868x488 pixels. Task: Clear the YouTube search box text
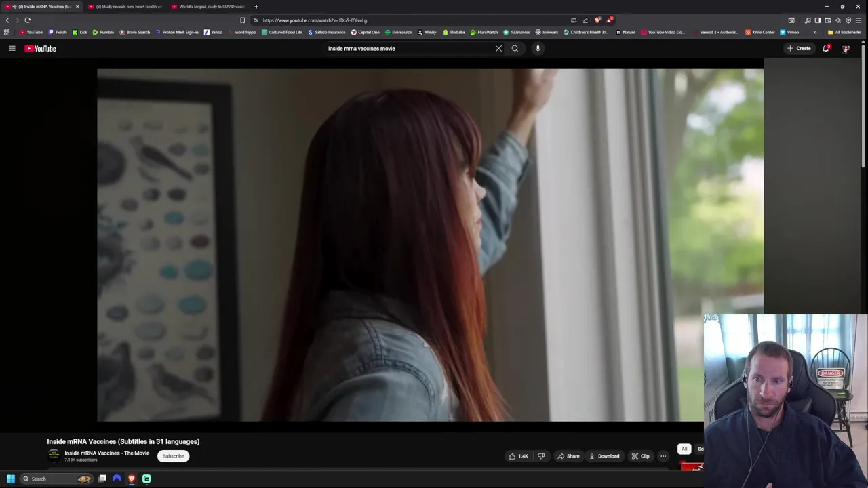(498, 48)
